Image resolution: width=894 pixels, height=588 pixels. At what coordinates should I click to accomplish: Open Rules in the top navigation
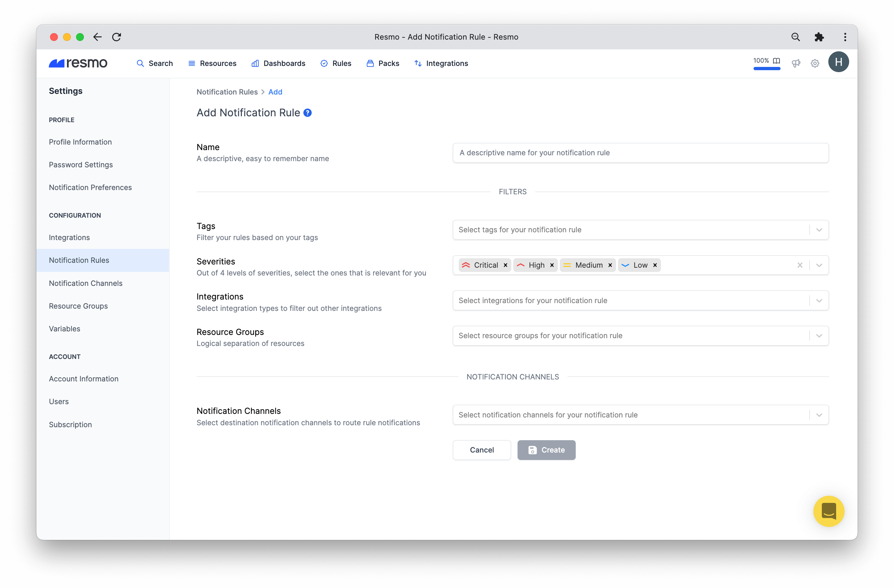click(x=336, y=63)
